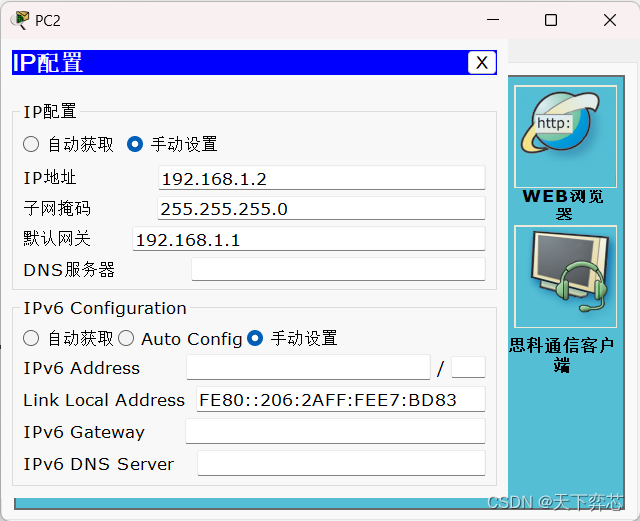The image size is (640, 521).
Task: Launch the 思科通信客户端 icon
Action: click(x=565, y=276)
